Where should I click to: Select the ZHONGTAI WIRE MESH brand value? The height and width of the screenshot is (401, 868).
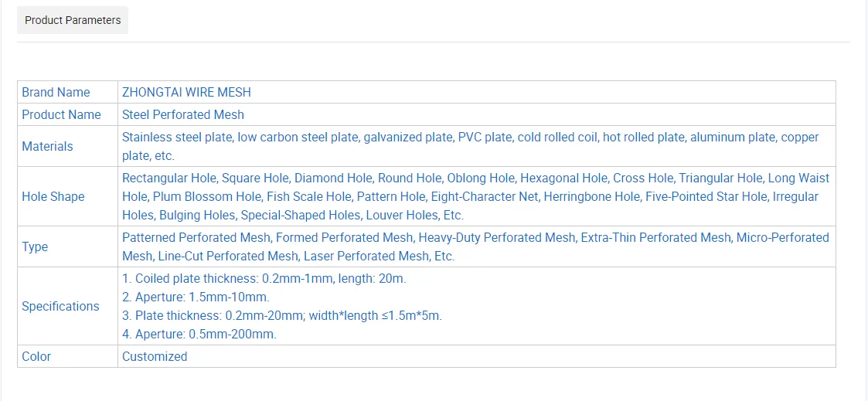(186, 92)
